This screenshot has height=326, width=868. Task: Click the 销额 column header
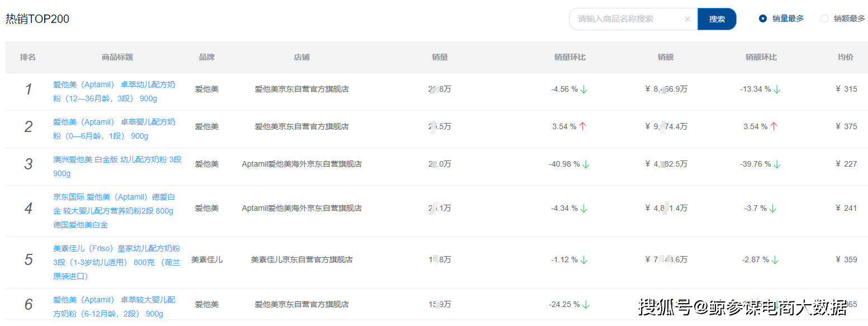click(x=666, y=57)
